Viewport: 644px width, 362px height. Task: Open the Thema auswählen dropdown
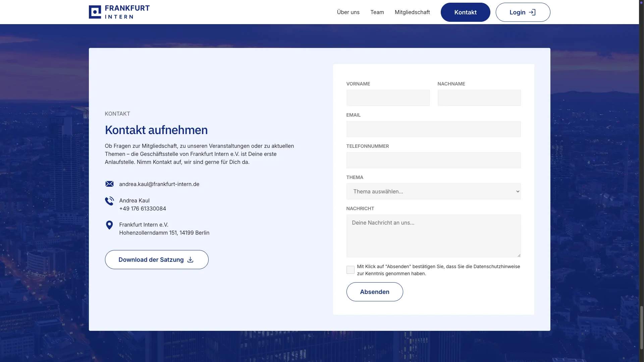[433, 191]
